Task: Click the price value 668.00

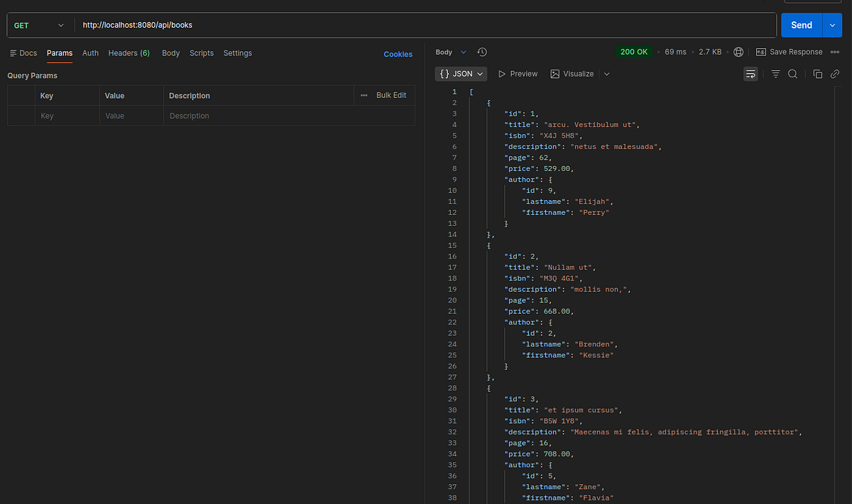Action: [557, 311]
